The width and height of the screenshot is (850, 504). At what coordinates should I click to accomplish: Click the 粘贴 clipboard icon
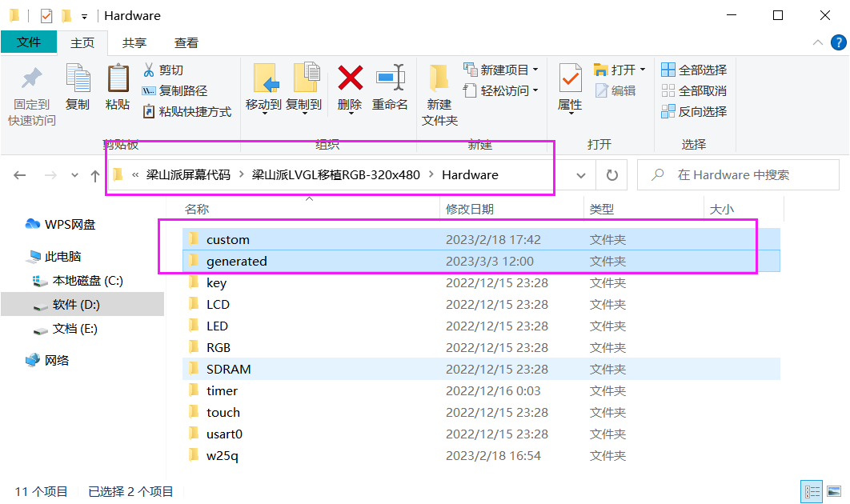click(x=118, y=78)
